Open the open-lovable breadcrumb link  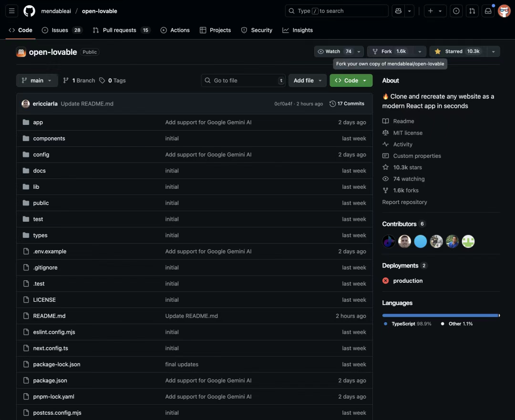tap(100, 11)
